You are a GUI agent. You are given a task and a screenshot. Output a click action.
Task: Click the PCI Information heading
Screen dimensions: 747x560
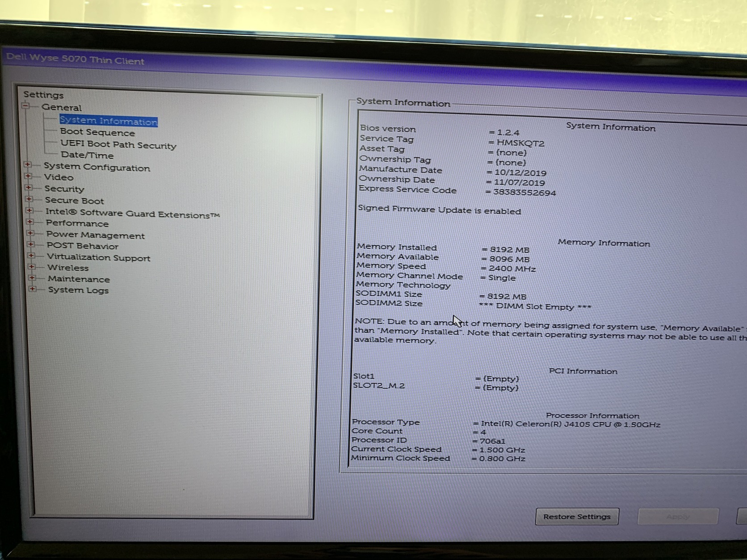[583, 372]
